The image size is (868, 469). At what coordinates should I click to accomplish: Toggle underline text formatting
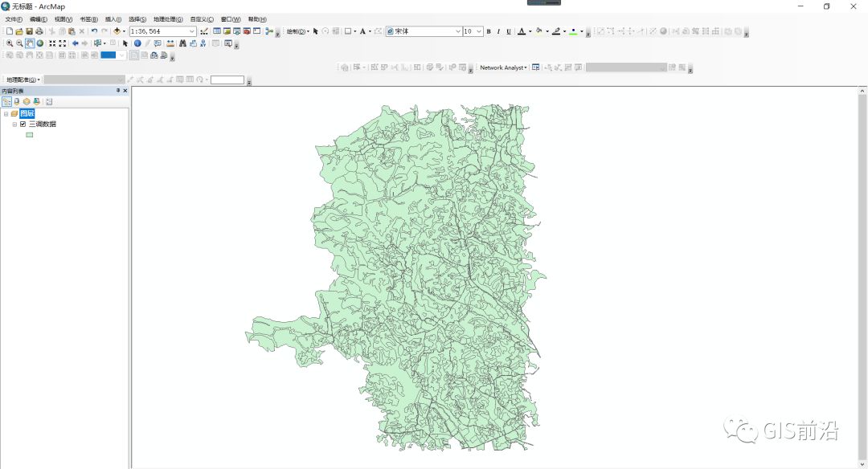pyautogui.click(x=509, y=31)
